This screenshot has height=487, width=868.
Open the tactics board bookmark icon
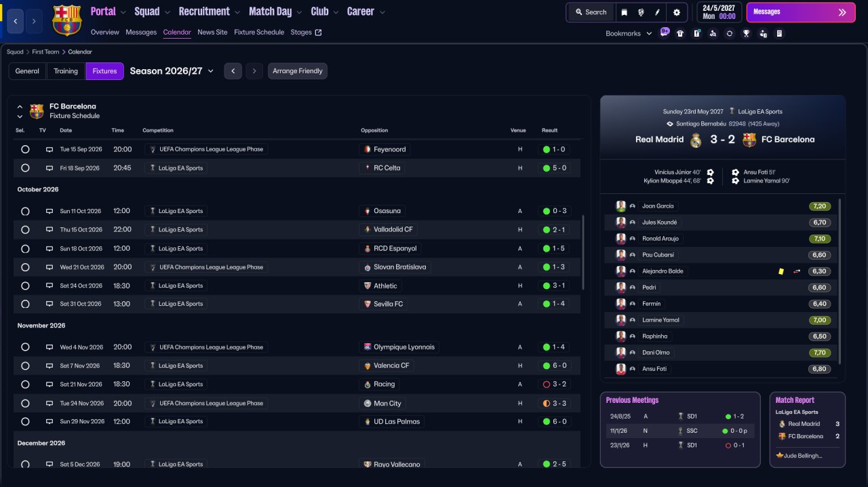tap(696, 33)
